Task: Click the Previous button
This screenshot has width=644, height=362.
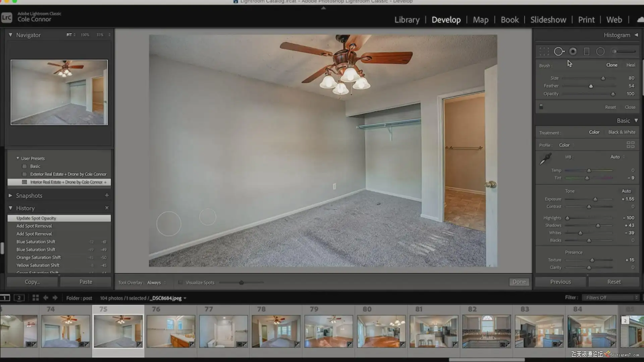Action: pyautogui.click(x=560, y=282)
